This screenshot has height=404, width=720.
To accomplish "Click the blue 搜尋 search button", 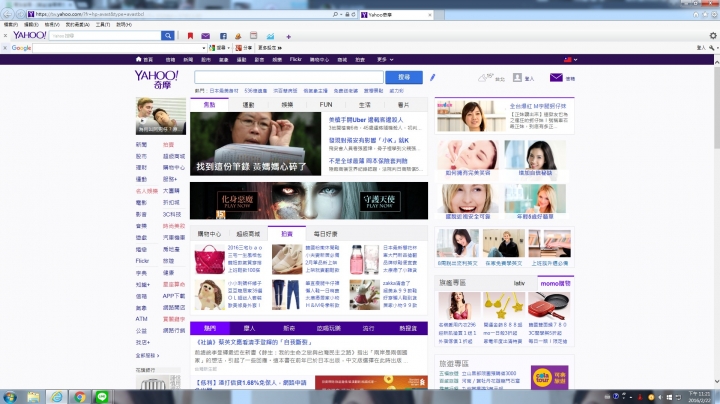I will (404, 77).
